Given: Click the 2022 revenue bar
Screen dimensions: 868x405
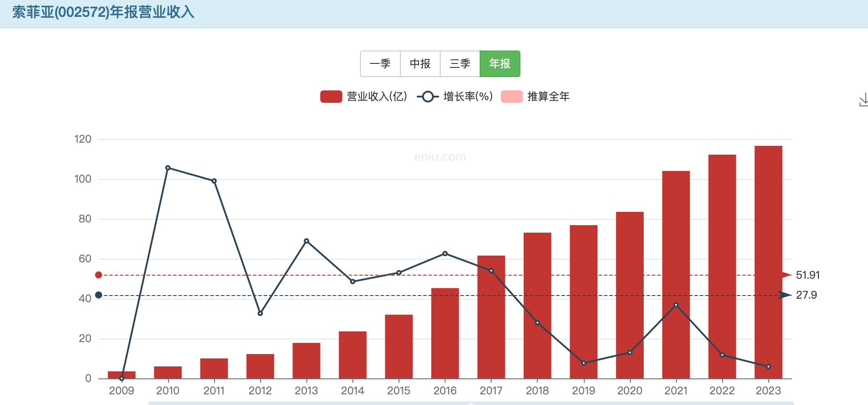Looking at the screenshot, I should (x=722, y=266).
